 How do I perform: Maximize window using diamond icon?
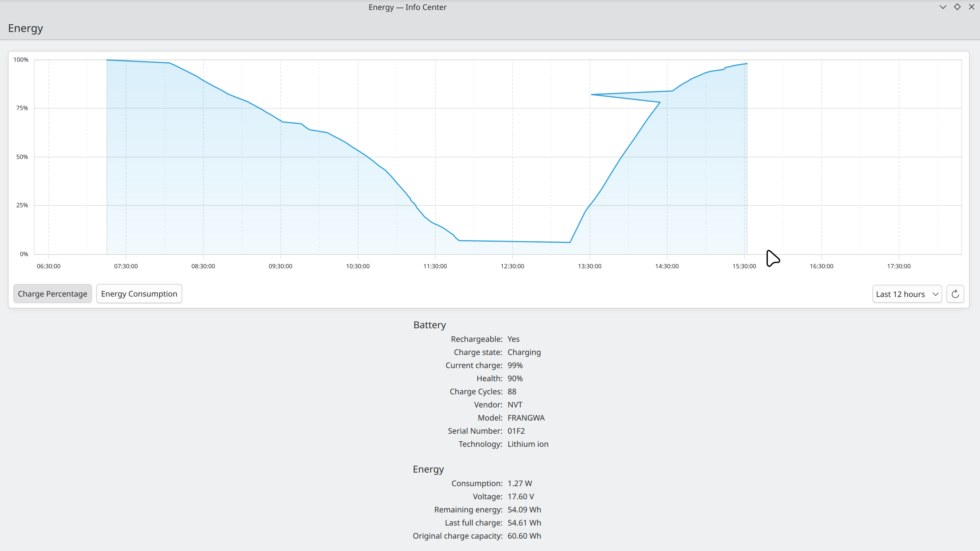[957, 7]
